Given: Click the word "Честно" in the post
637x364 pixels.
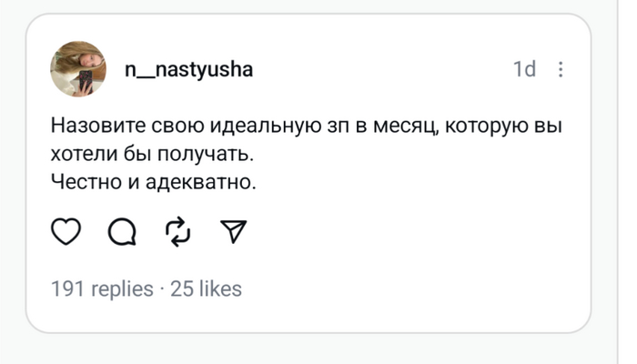Looking at the screenshot, I should tap(84, 181).
